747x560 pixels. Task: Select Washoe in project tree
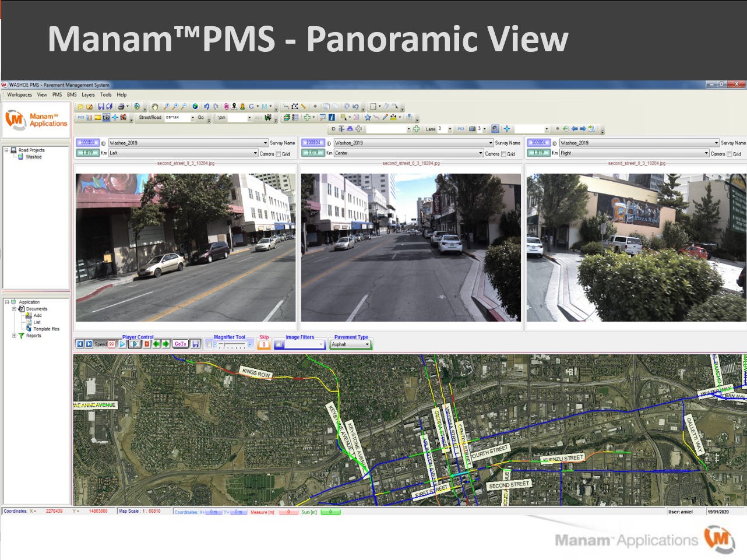click(34, 157)
